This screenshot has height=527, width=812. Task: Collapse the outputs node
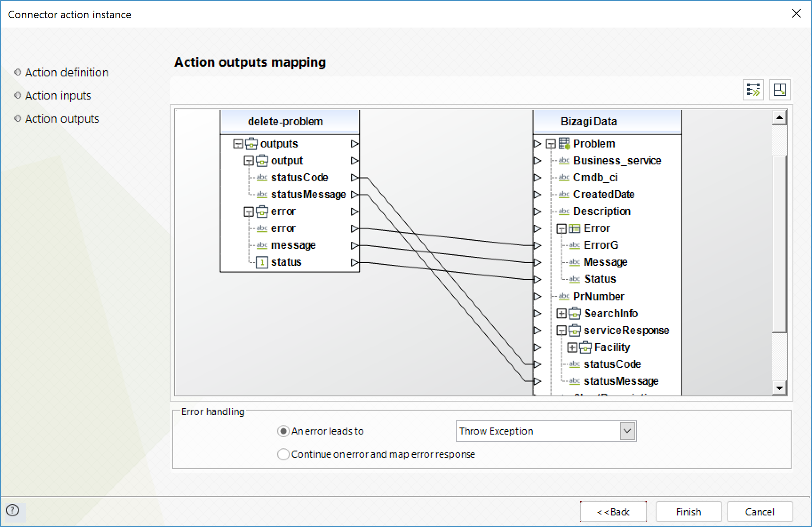click(x=238, y=144)
